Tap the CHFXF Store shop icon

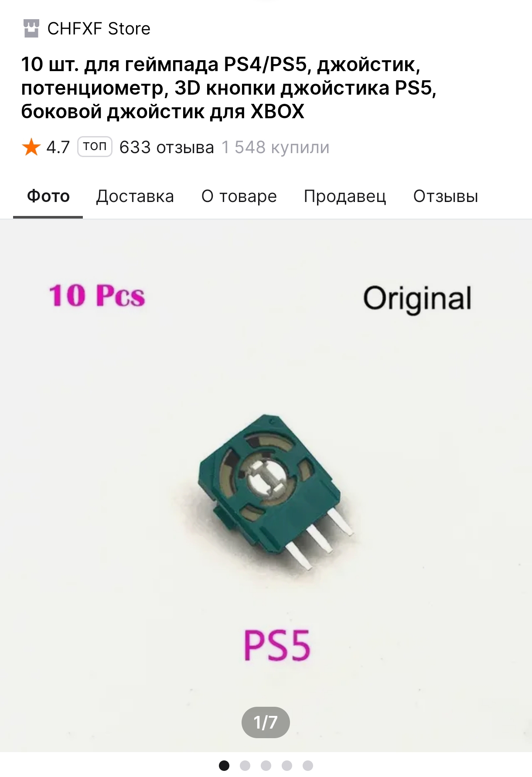(x=31, y=29)
